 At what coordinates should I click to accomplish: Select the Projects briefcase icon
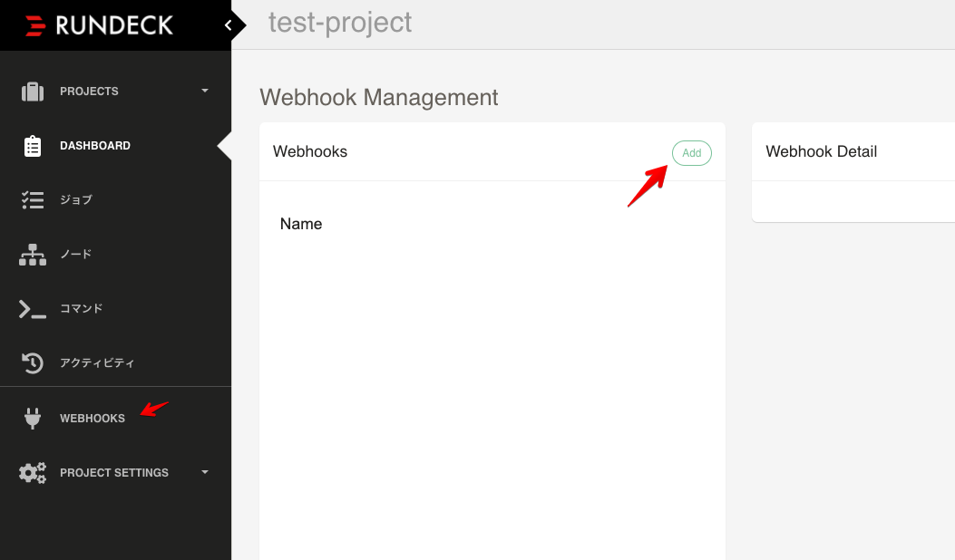tap(32, 91)
